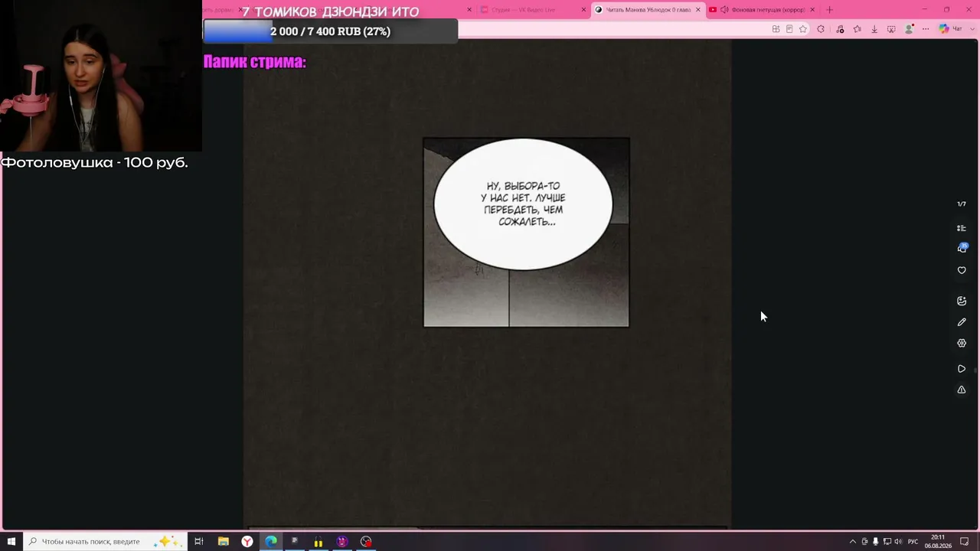Switch to Microsoft Edge on the taskbar
980x551 pixels.
(271, 541)
